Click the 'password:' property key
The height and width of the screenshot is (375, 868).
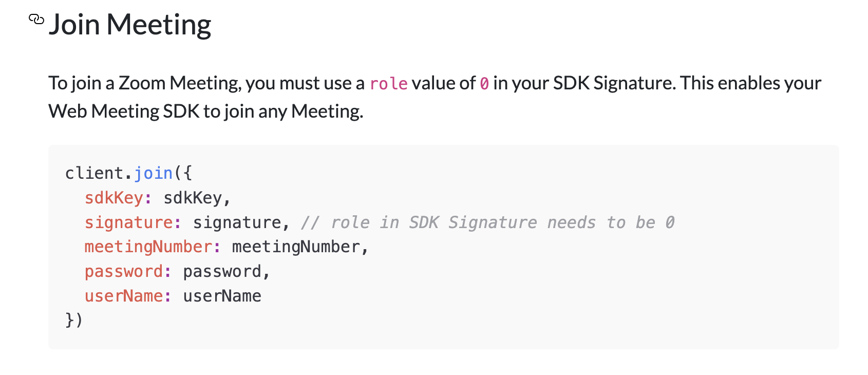pos(128,271)
